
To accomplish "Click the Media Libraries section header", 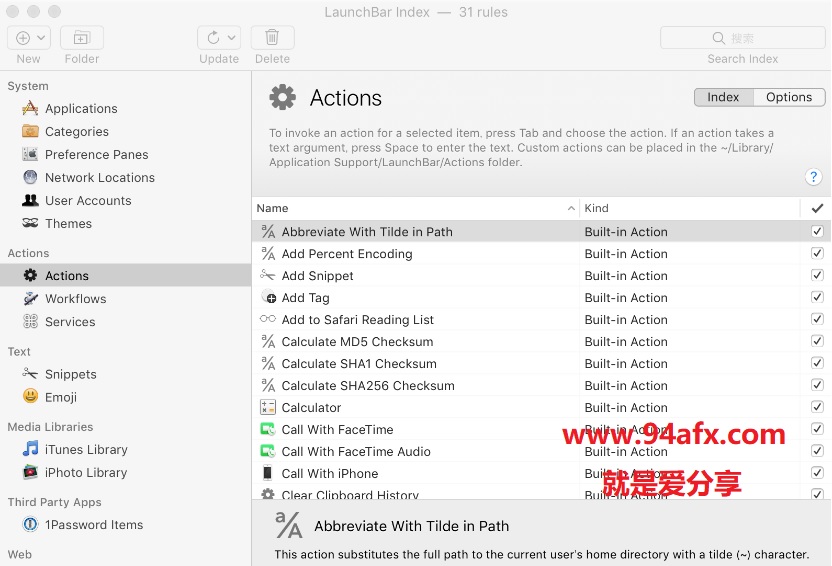I will pos(50,426).
